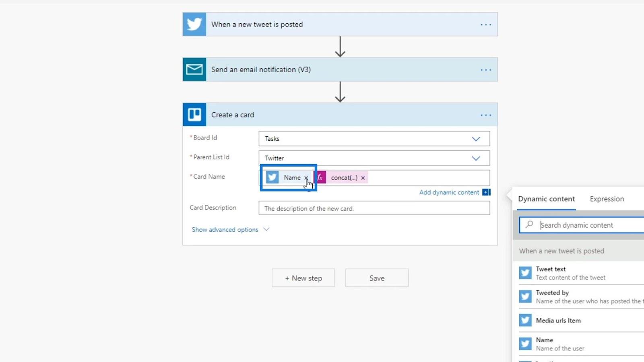Click the fx icon of concat expression
The height and width of the screenshot is (362, 644).
point(320,177)
